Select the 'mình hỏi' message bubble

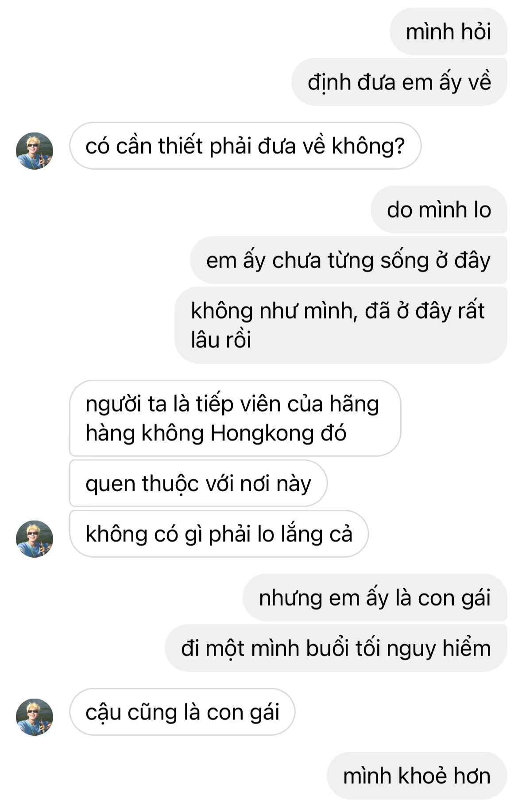[x=448, y=31]
